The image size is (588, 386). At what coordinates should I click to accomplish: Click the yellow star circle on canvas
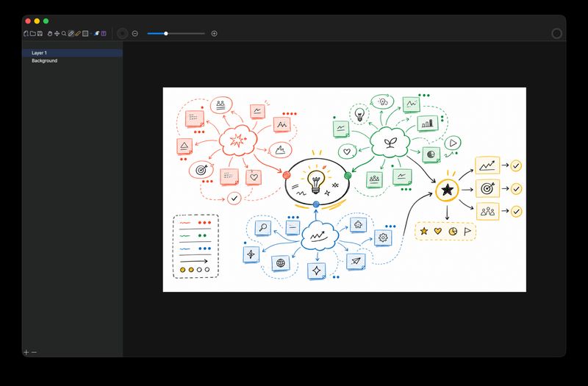click(447, 190)
